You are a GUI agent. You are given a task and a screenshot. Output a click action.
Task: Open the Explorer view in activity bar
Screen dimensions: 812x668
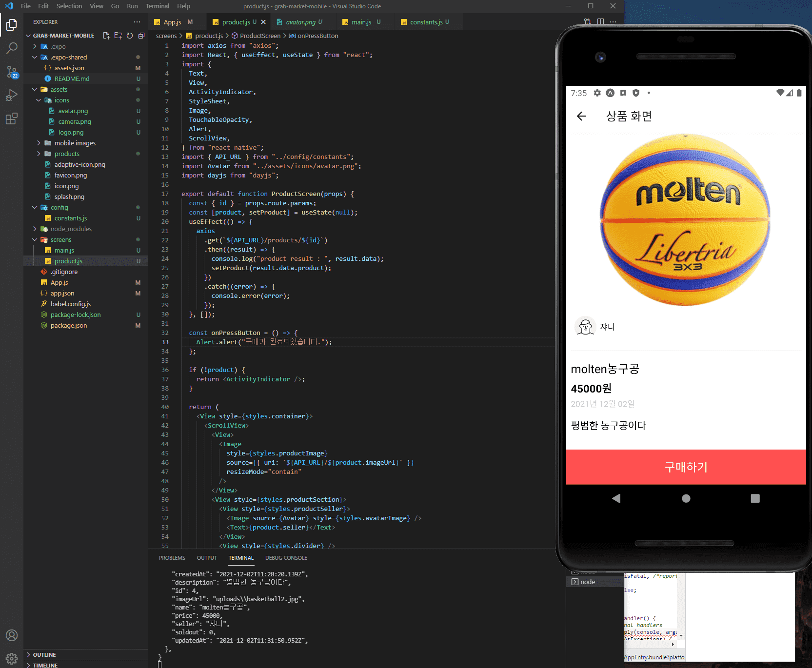tap(12, 24)
